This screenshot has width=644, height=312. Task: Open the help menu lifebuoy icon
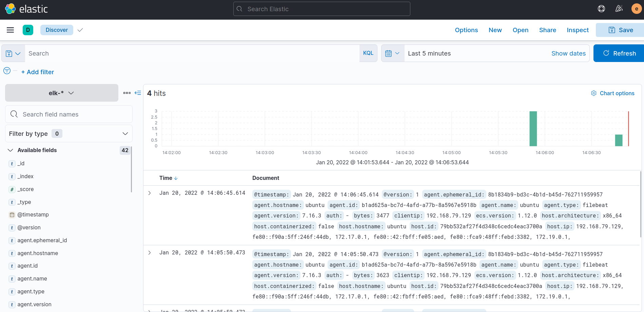(601, 9)
